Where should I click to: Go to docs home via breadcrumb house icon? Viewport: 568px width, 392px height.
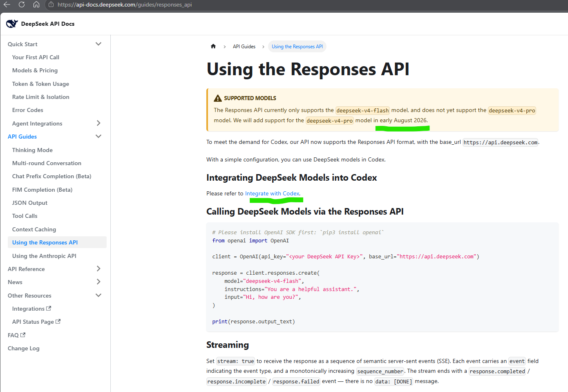[213, 46]
